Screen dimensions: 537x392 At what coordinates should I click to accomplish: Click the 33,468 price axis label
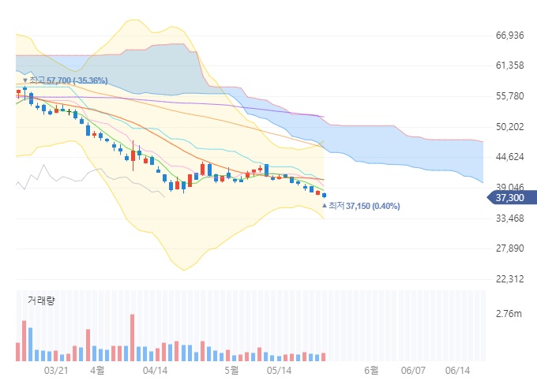(509, 218)
